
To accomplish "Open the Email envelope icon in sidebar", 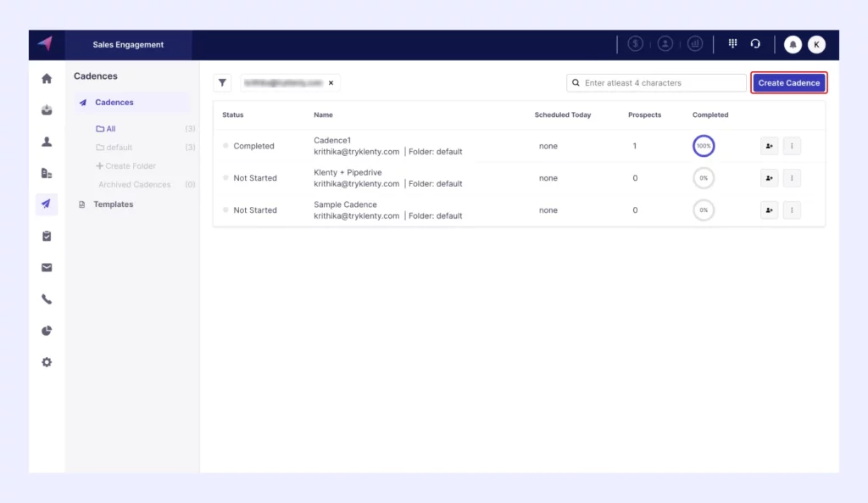I will click(47, 267).
